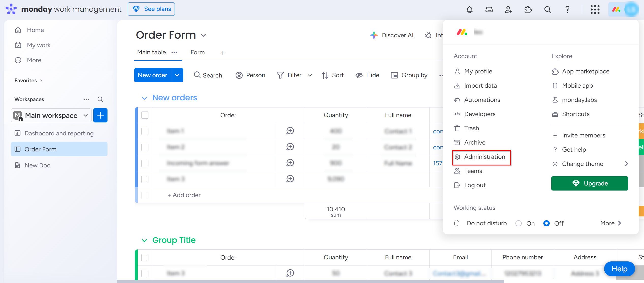This screenshot has height=283, width=644.
Task: Check the New orders header checkbox
Action: click(x=145, y=115)
